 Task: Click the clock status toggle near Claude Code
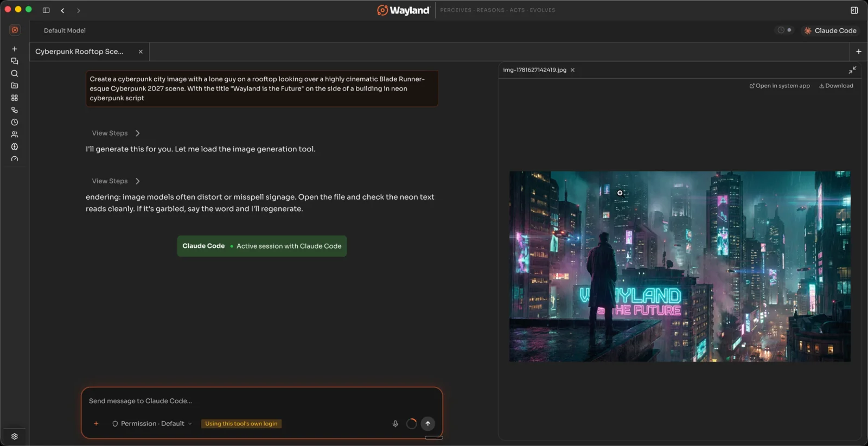(784, 30)
